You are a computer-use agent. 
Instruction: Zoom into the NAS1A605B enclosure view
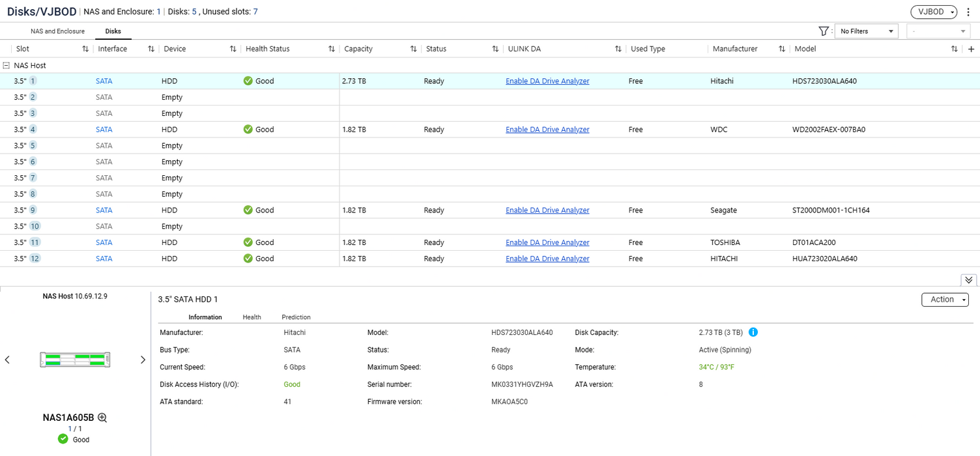[102, 418]
